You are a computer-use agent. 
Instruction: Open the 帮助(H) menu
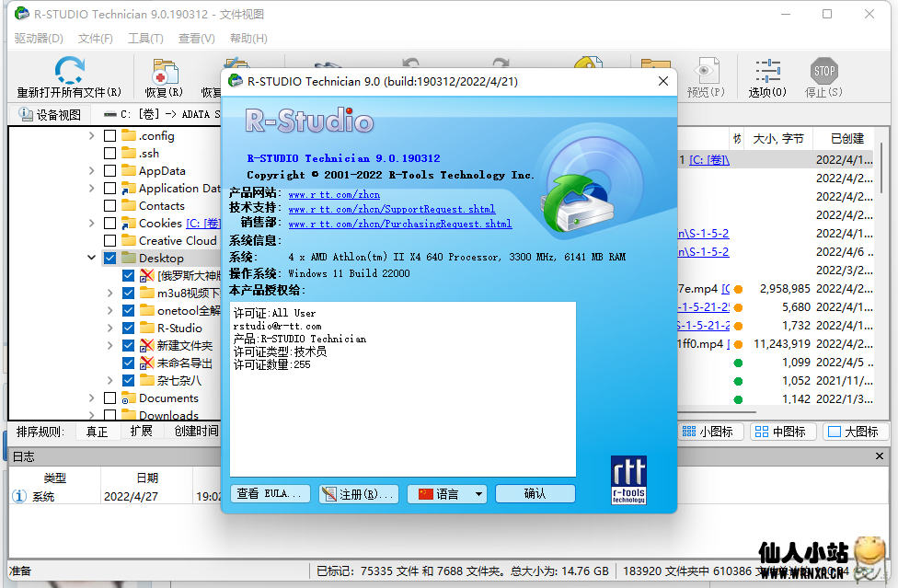click(x=248, y=39)
